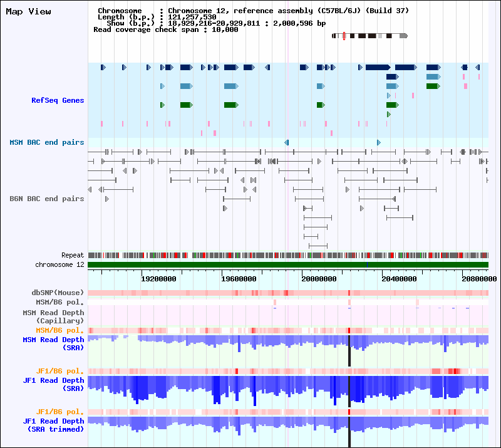Screen dimensions: 501x448
Task: Click the gray MSM/B6 pol. label under dbSNP
Action: (59, 302)
